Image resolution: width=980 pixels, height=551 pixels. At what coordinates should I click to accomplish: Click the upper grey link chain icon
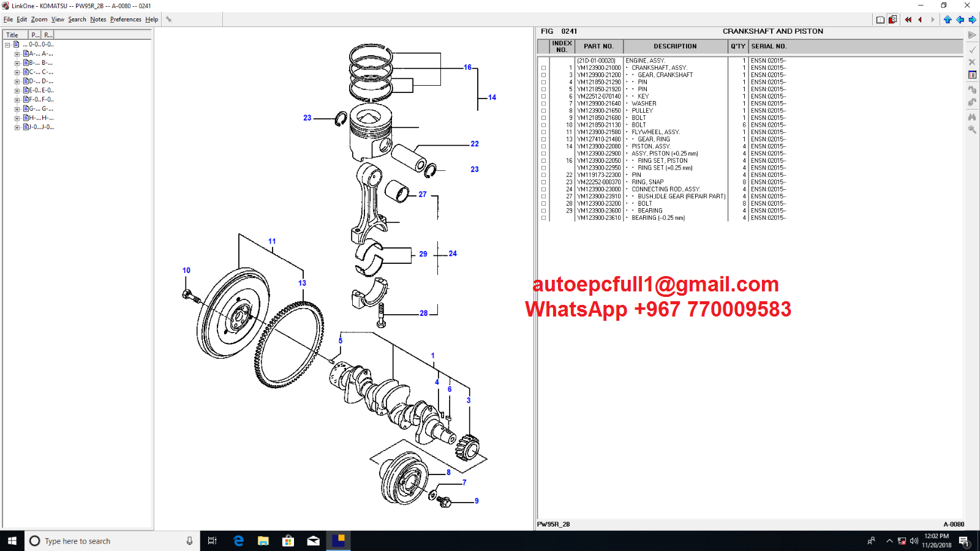(972, 89)
